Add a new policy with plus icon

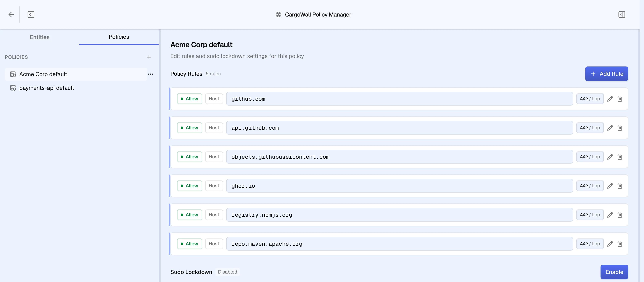pos(149,57)
